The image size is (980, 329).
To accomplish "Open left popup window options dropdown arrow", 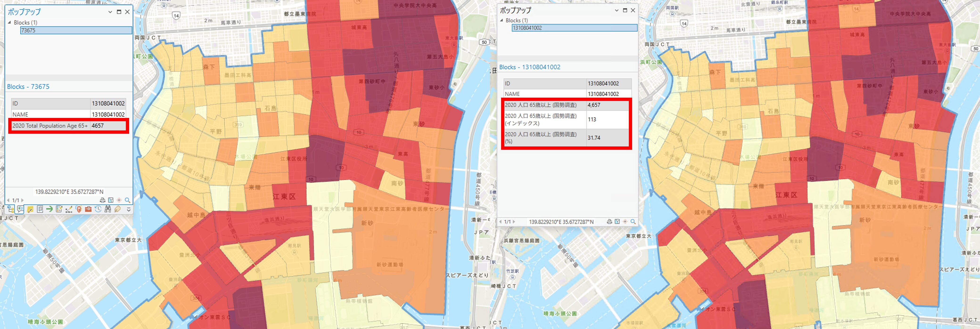I will point(110,12).
